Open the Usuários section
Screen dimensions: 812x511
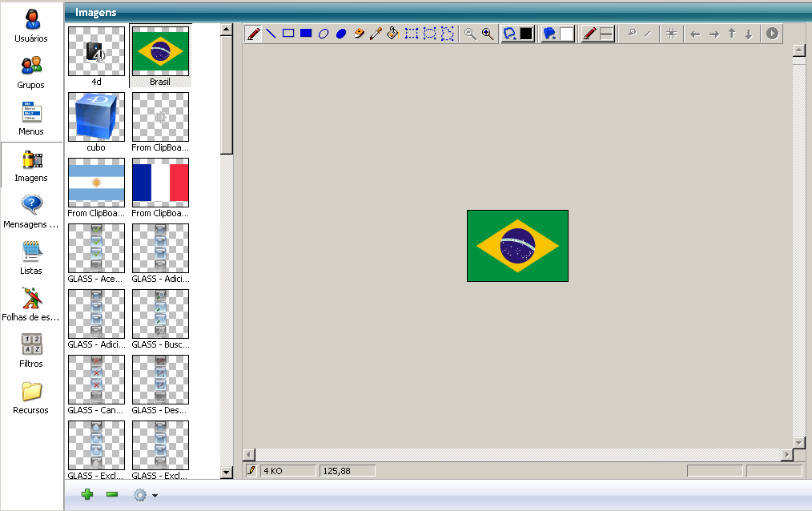pyautogui.click(x=31, y=26)
